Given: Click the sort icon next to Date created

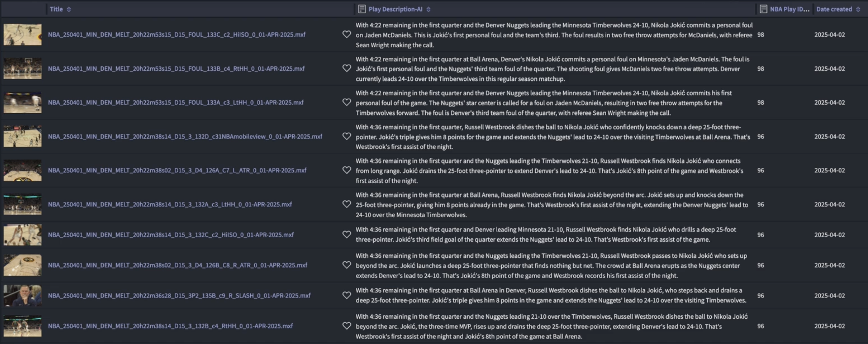Looking at the screenshot, I should point(861,9).
